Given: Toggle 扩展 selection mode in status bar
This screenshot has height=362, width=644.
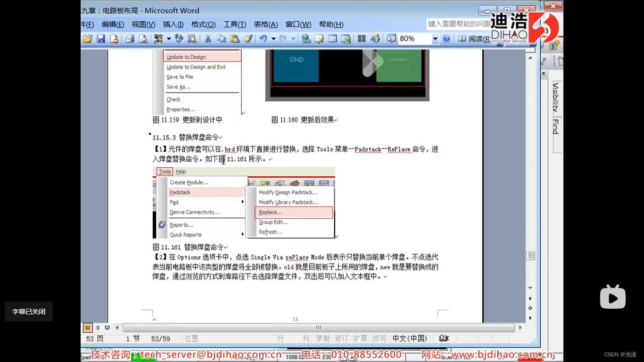Looking at the screenshot, I should [360, 338].
